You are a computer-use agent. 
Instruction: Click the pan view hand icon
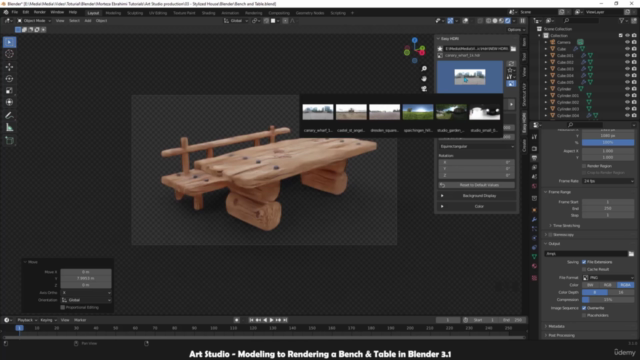pos(424,78)
